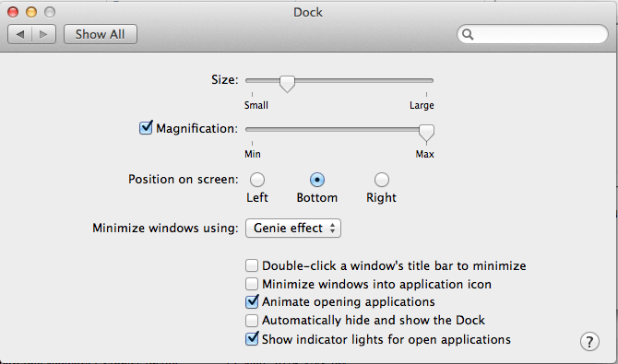Click the Size slider thumb

click(287, 84)
